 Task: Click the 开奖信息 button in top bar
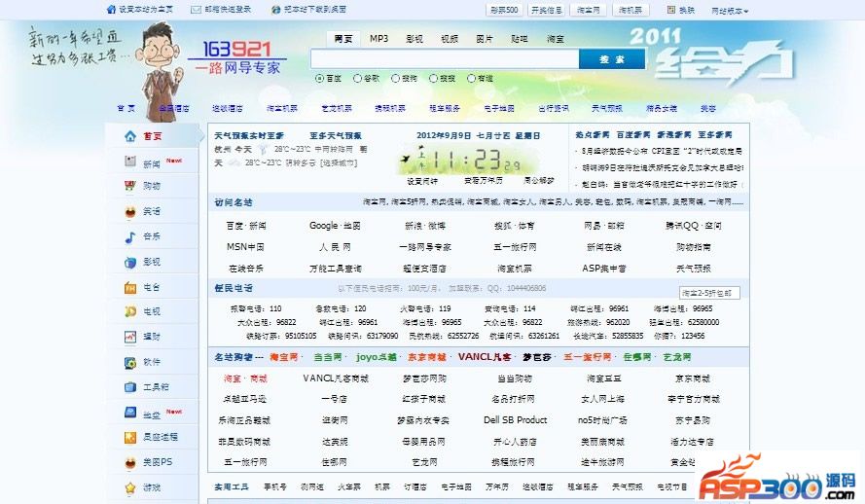click(546, 10)
